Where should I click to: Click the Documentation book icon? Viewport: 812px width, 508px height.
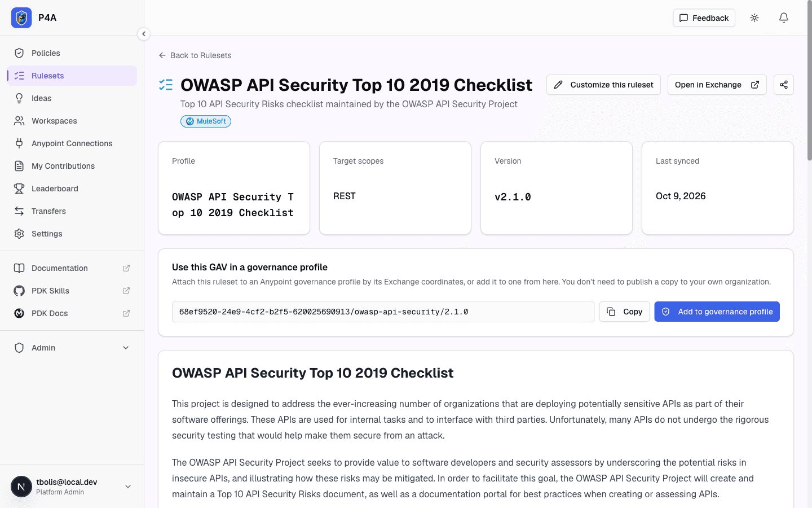point(19,268)
